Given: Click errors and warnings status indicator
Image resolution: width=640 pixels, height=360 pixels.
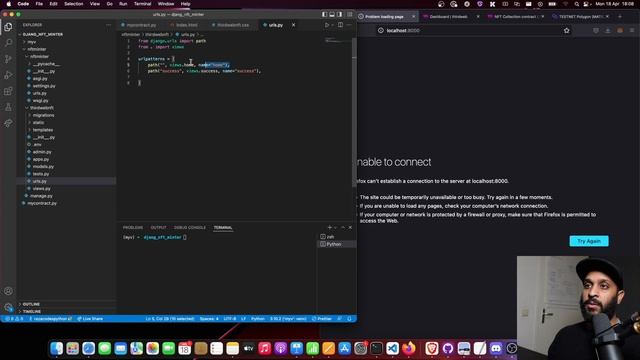Looking at the screenshot, I should (14, 319).
